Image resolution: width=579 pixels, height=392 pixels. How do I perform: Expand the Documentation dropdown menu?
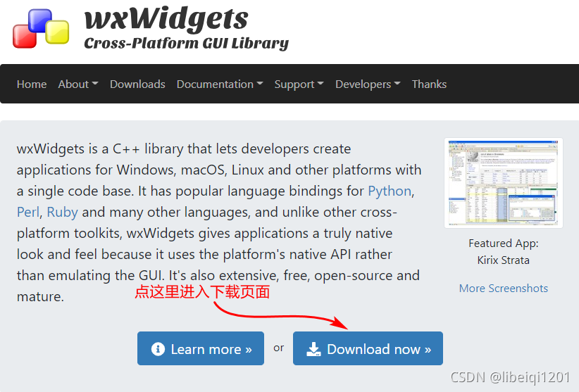pyautogui.click(x=220, y=84)
